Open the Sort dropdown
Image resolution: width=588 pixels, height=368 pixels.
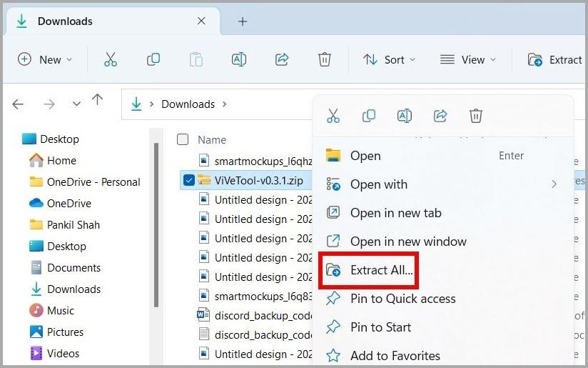point(389,59)
